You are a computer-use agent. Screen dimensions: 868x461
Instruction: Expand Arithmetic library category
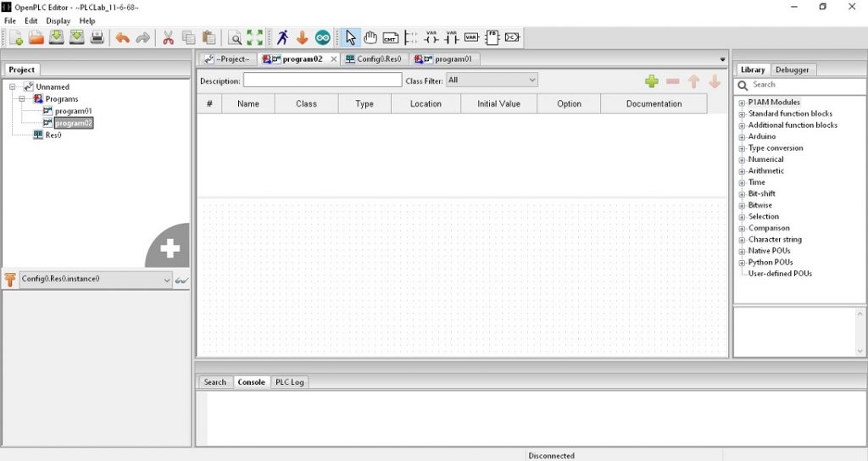coord(742,171)
